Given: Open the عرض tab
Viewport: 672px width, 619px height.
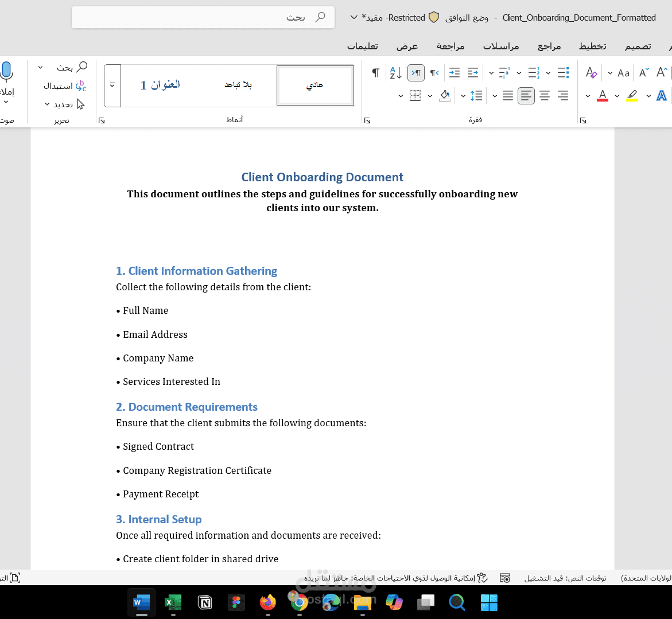Looking at the screenshot, I should click(x=407, y=46).
